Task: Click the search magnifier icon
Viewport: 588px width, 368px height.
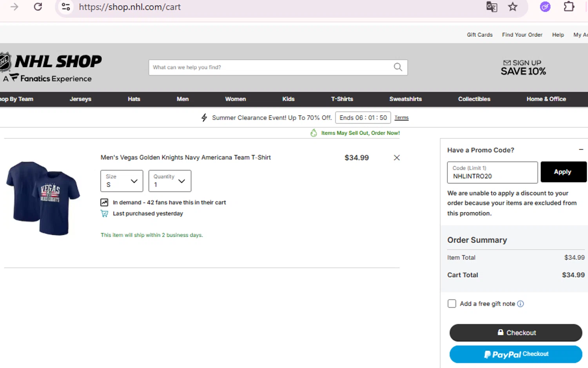Action: coord(398,67)
